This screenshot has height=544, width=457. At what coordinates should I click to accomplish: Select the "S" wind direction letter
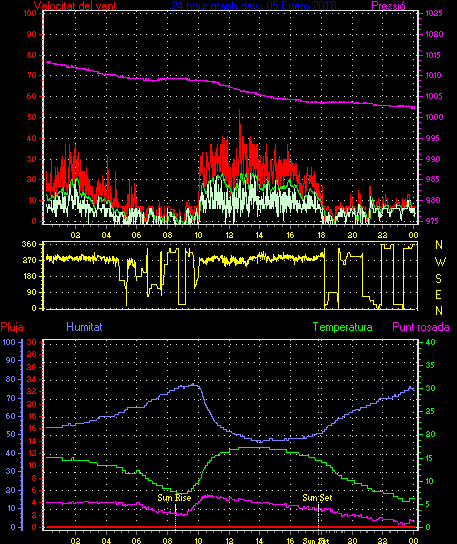coord(439,278)
